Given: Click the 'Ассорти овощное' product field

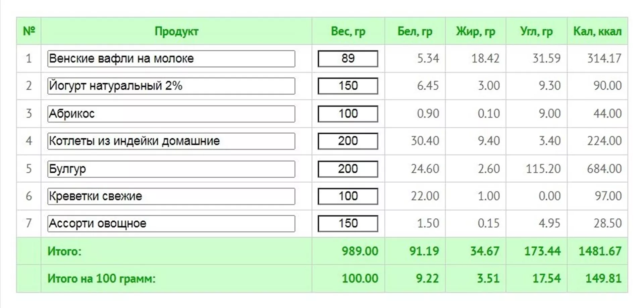Looking at the screenshot, I should coord(171,224).
